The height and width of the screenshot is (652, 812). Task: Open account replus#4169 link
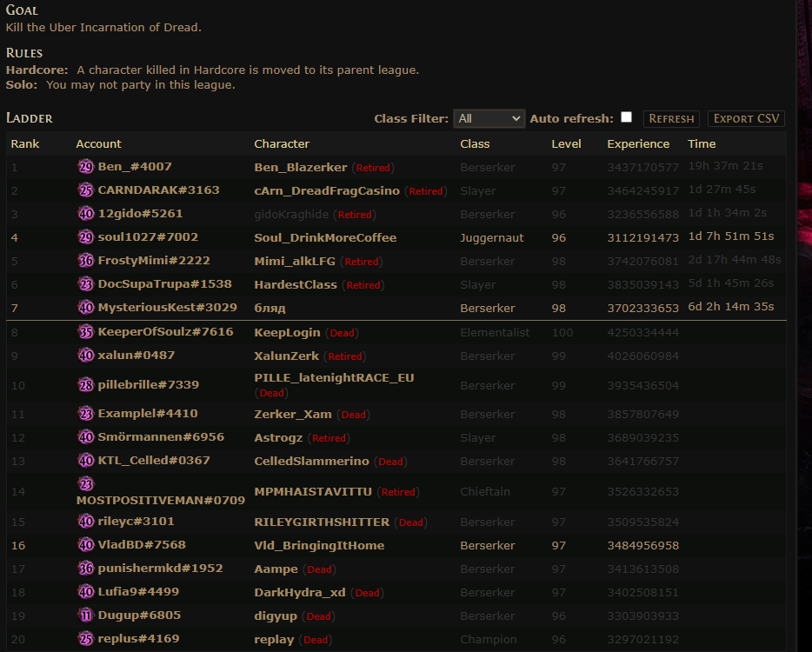coord(138,639)
